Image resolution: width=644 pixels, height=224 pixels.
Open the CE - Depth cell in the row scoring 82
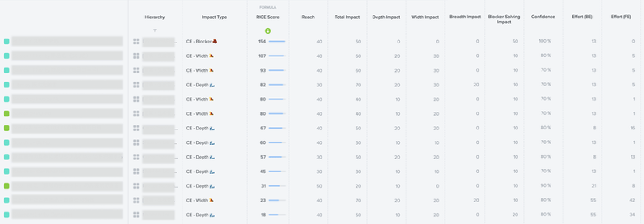(x=200, y=85)
